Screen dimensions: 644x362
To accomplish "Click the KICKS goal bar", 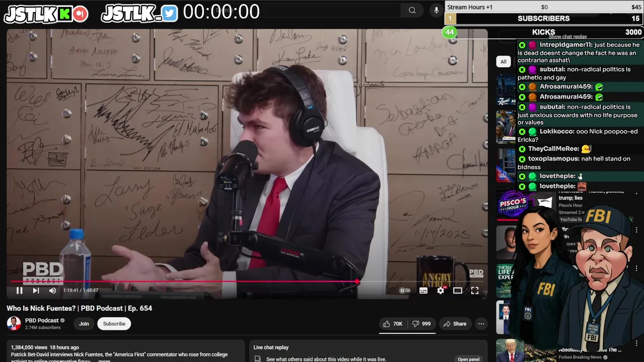I will click(x=543, y=32).
